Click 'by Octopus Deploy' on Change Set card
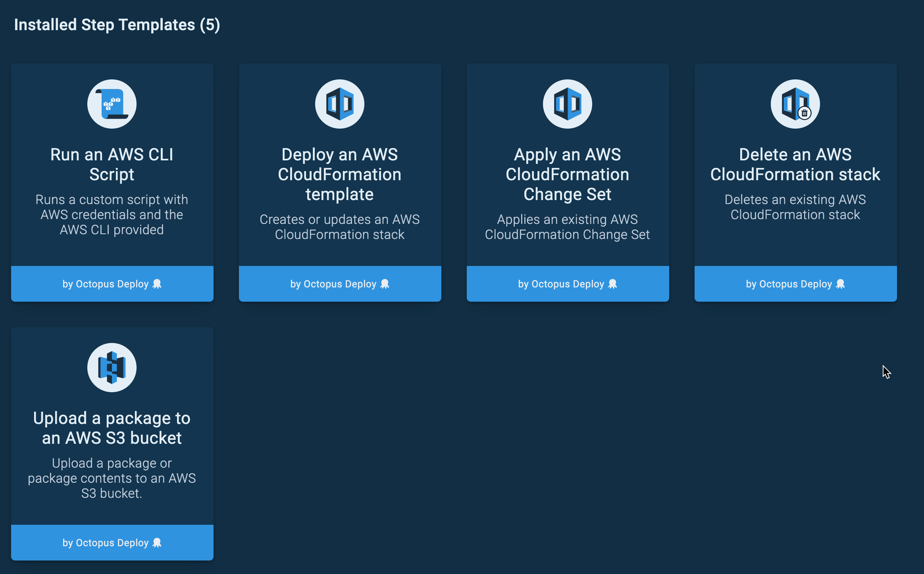The image size is (924, 574). (x=567, y=284)
